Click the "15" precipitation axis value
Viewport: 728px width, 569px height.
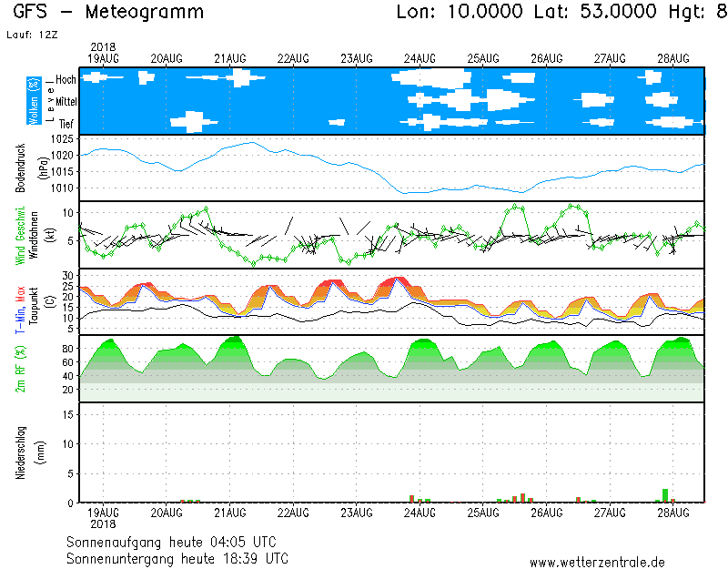(68, 414)
